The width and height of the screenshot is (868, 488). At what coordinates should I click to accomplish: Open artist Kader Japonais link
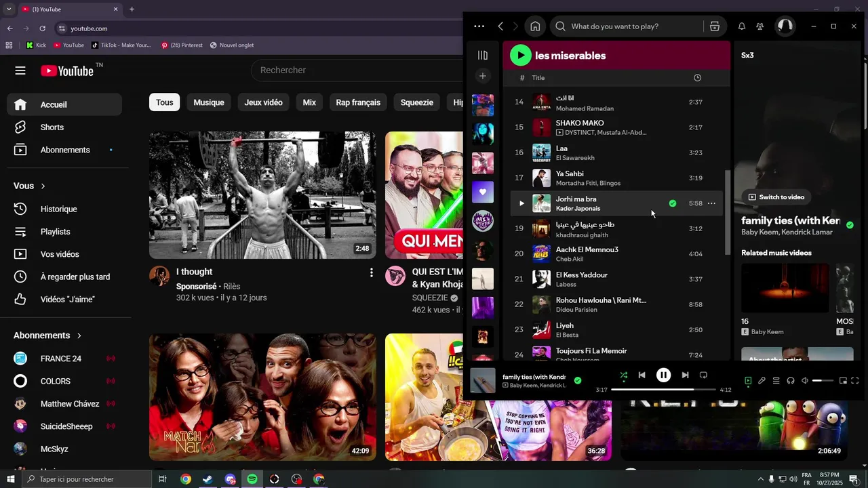point(578,209)
